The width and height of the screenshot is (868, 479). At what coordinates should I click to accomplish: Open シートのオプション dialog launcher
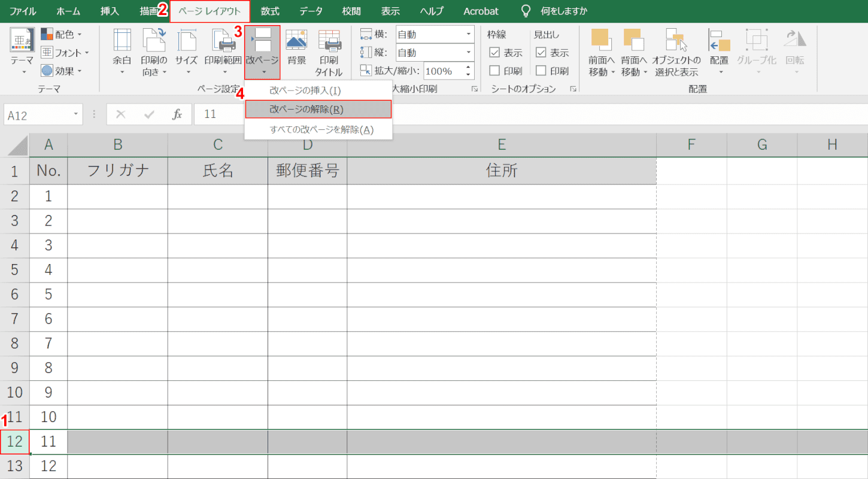click(573, 89)
